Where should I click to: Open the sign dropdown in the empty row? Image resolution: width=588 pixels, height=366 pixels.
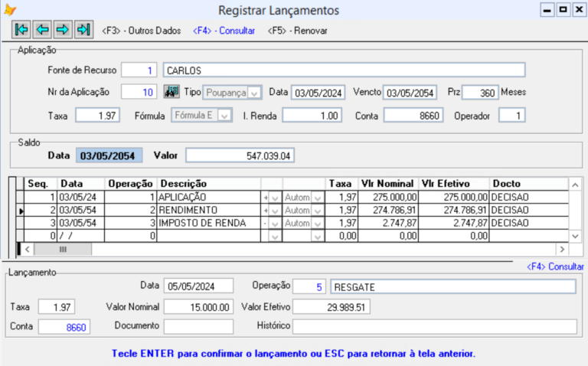[275, 237]
